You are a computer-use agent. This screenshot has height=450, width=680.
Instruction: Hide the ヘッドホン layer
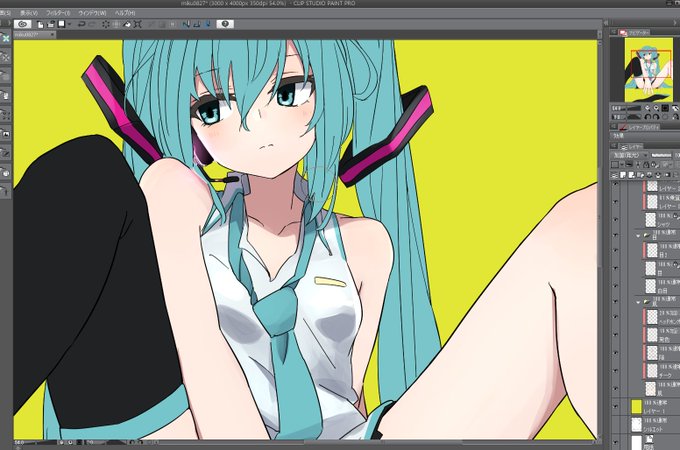[x=615, y=317]
